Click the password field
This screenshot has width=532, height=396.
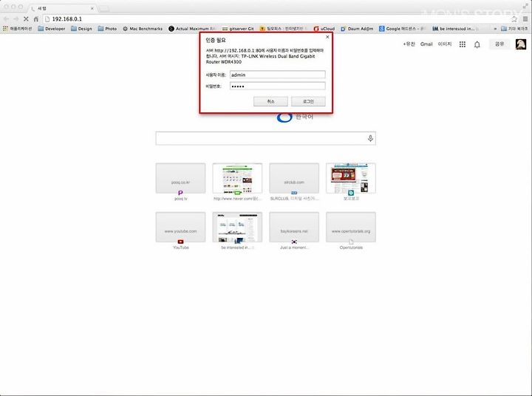(278, 86)
